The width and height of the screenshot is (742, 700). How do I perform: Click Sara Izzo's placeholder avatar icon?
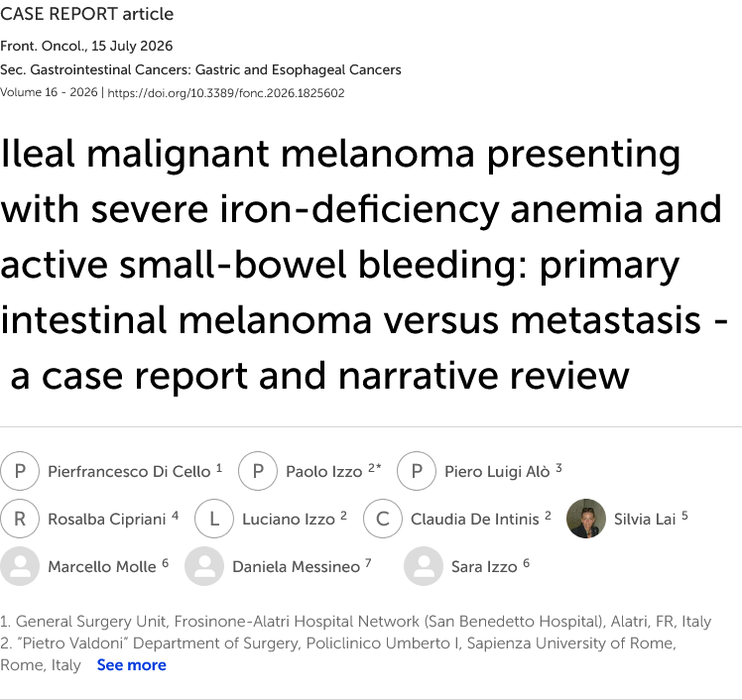tap(423, 566)
